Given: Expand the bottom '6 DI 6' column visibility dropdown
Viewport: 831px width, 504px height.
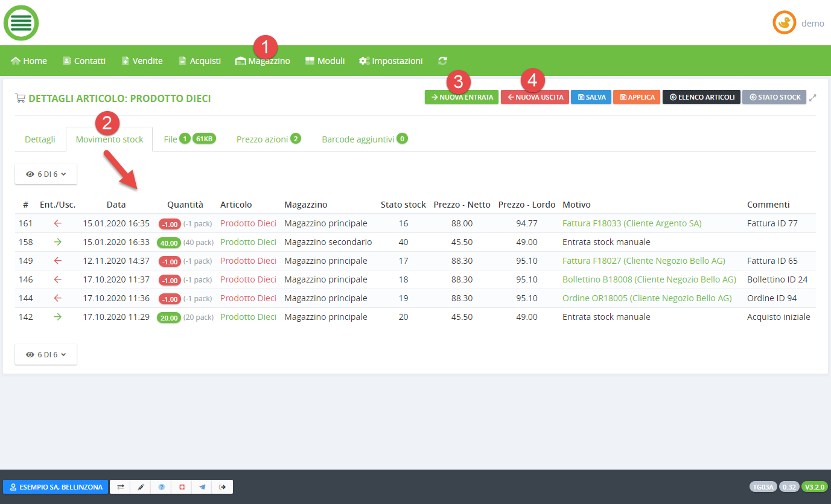Looking at the screenshot, I should (x=46, y=355).
